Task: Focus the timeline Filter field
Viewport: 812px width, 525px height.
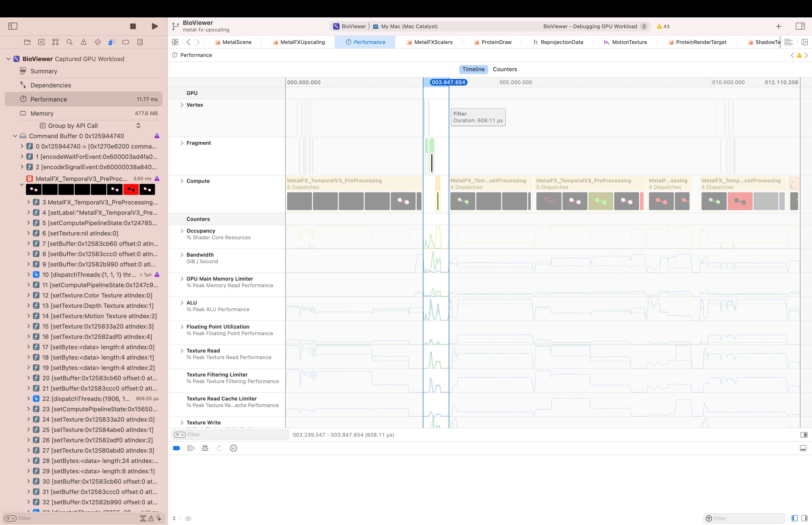Action: point(230,435)
